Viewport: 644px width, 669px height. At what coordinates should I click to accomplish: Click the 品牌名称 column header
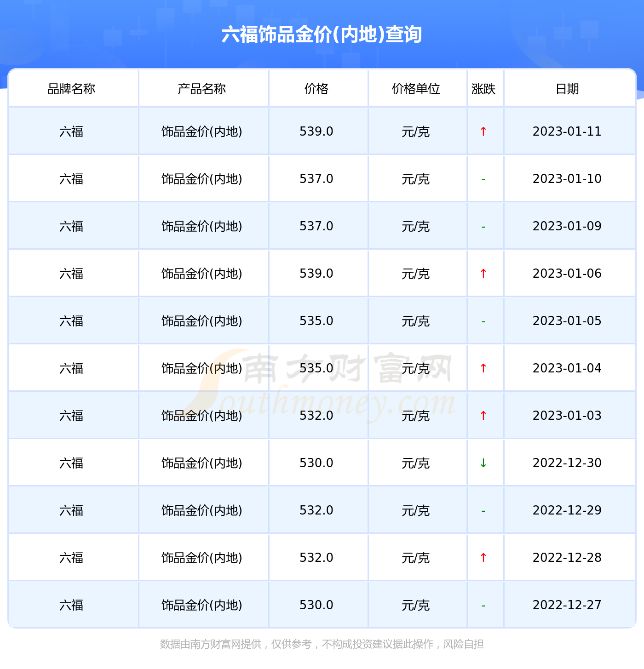coord(71,89)
